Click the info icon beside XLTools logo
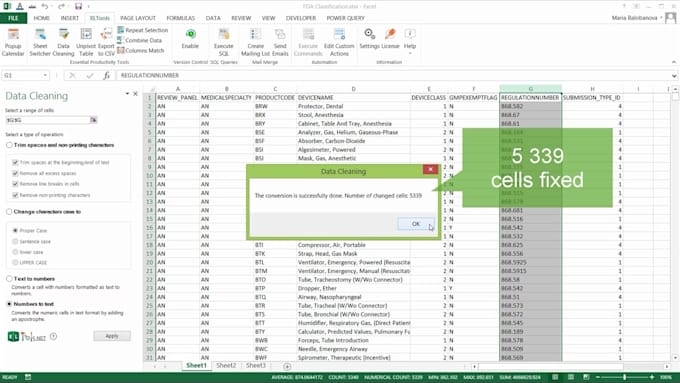Viewport: 680px width, 383px height. (53, 336)
